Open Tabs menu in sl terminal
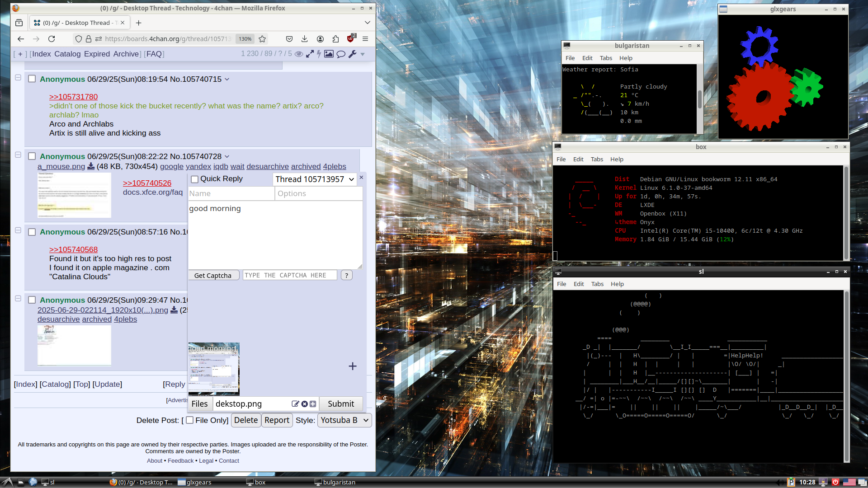 pos(597,284)
